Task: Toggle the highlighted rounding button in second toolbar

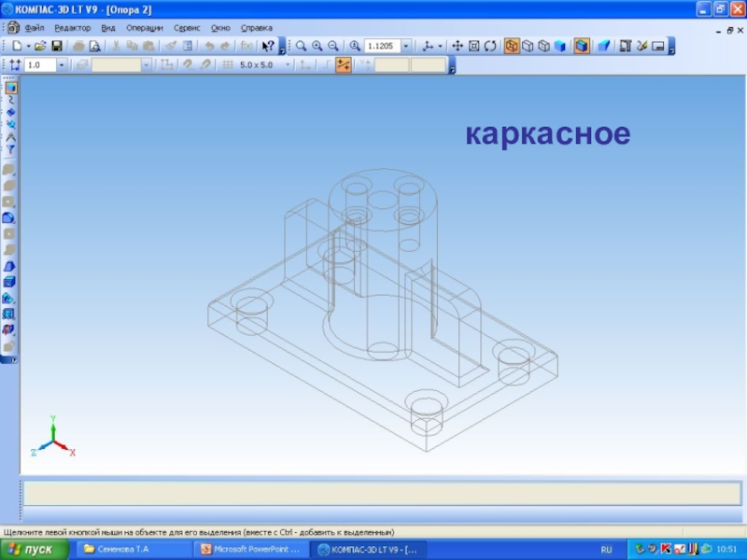Action: (x=343, y=65)
